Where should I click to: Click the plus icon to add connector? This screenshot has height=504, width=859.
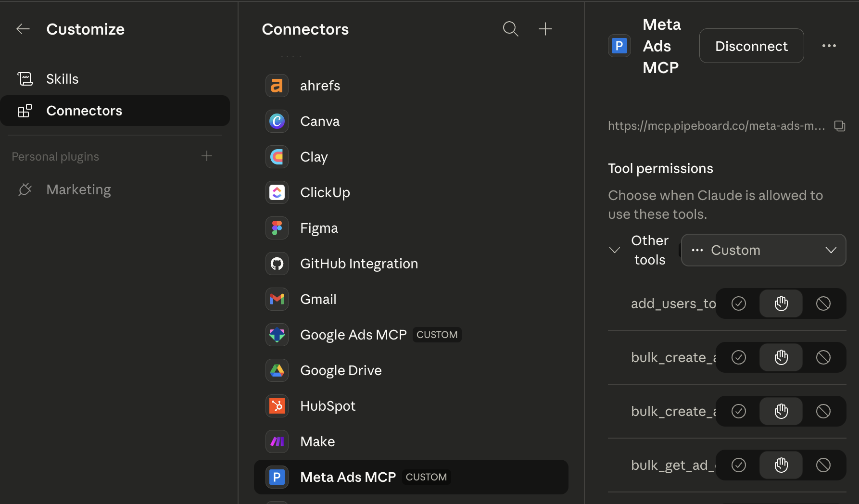click(x=545, y=29)
